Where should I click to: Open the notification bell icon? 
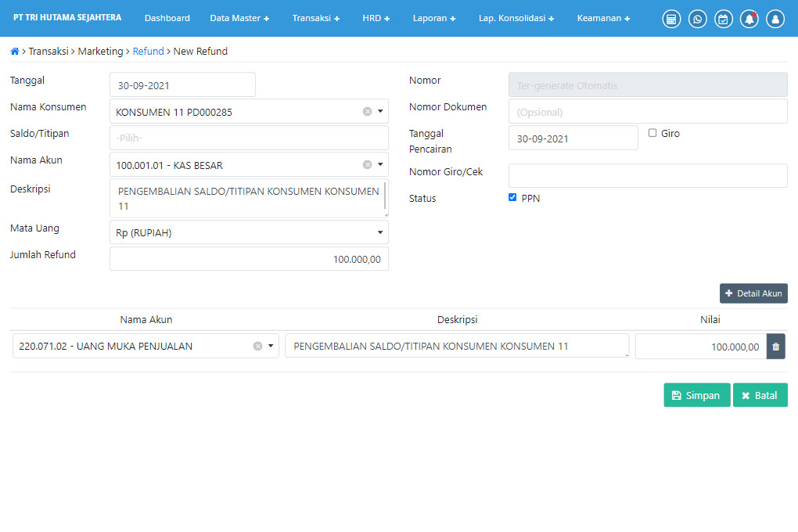click(x=749, y=19)
